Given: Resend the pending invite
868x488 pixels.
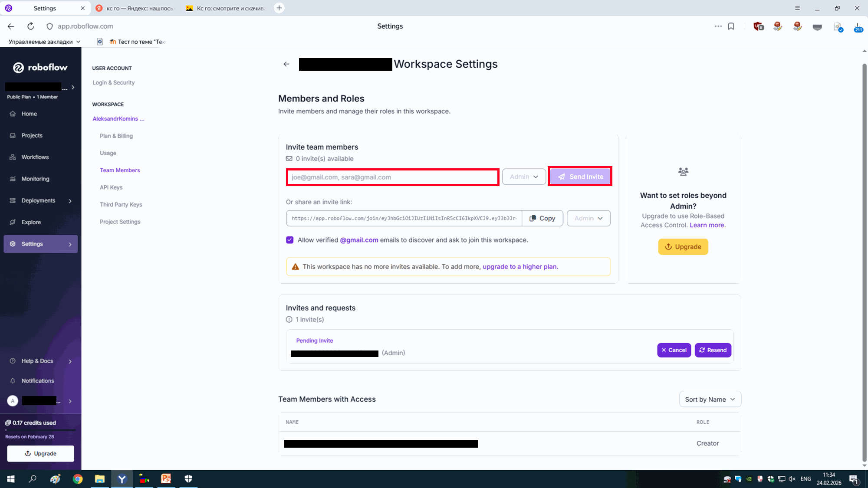Looking at the screenshot, I should tap(713, 350).
